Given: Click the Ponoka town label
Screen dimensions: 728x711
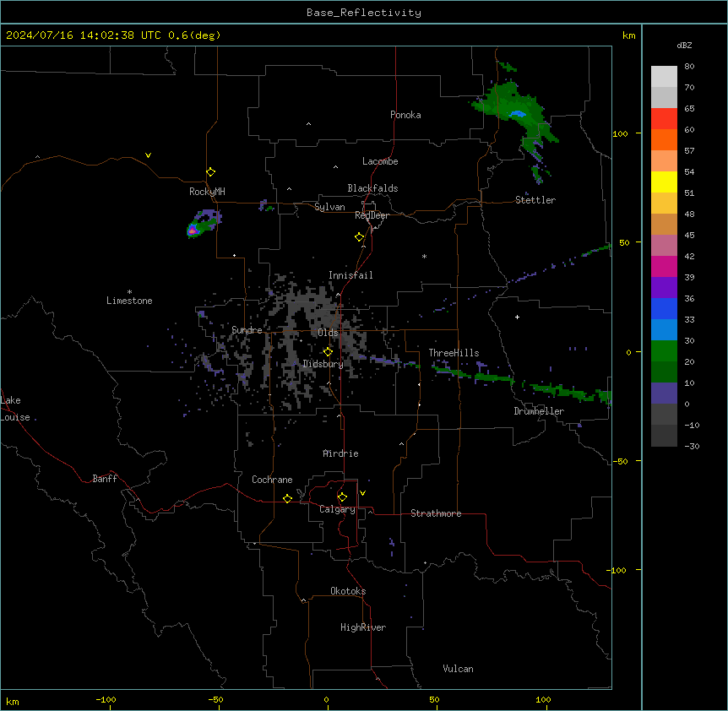Looking at the screenshot, I should 405,115.
